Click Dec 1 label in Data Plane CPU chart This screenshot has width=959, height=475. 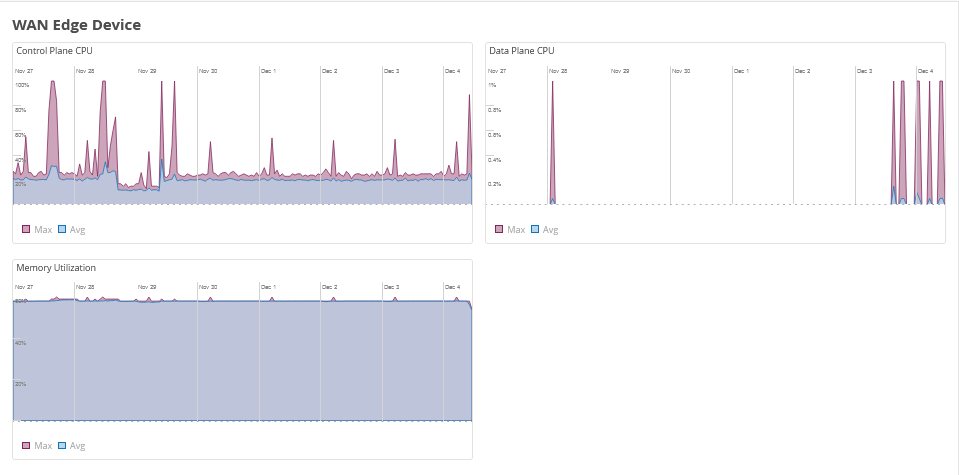pos(741,71)
